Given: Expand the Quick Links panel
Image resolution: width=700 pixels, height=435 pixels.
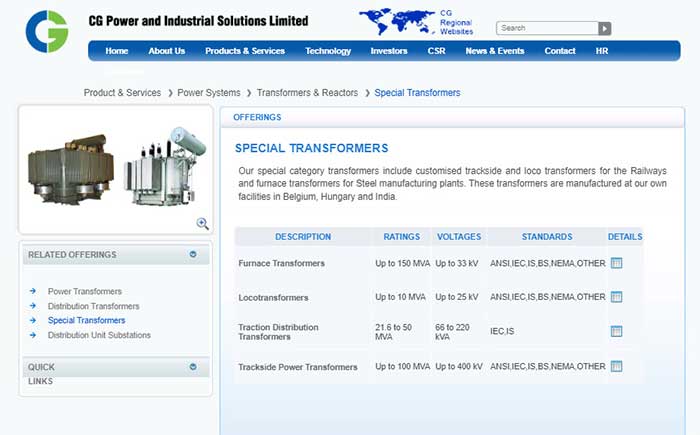Looking at the screenshot, I should [193, 367].
